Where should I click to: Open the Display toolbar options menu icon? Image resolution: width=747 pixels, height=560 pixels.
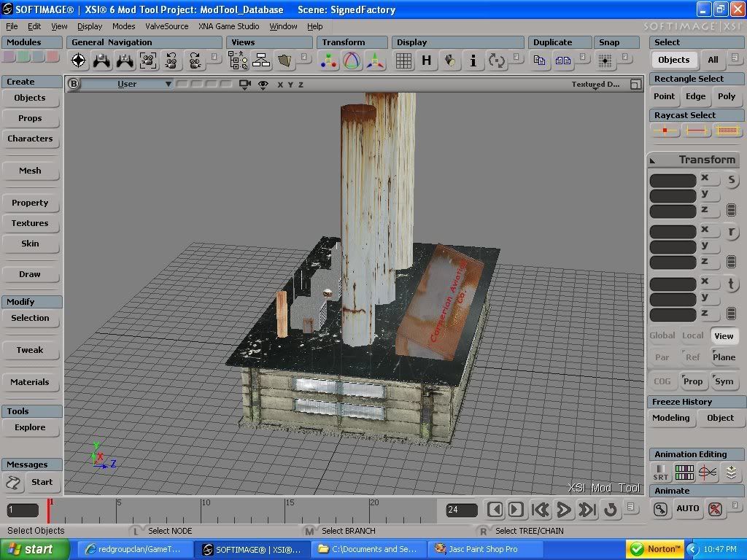[516, 57]
